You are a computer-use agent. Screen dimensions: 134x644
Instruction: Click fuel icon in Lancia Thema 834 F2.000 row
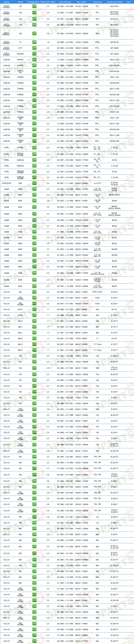click(x=34, y=106)
